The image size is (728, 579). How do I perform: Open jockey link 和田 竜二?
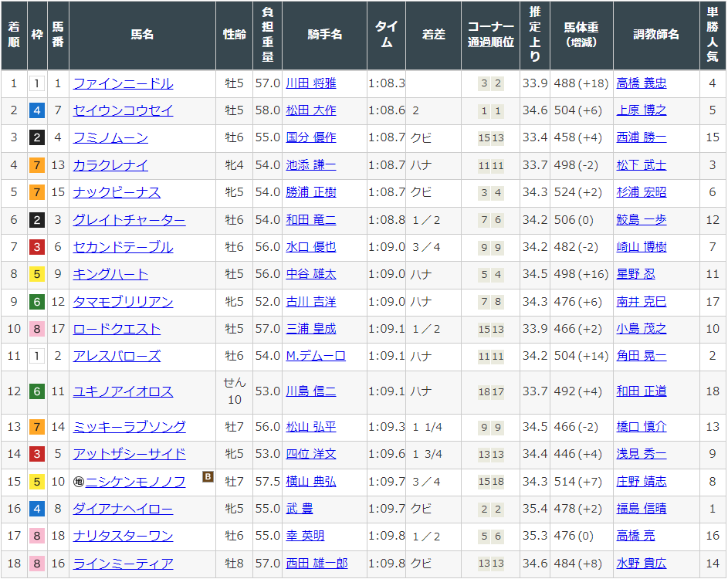pos(311,219)
